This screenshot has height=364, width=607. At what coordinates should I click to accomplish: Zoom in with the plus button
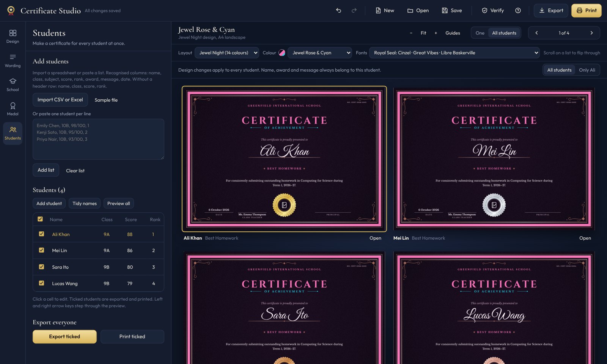point(436,33)
